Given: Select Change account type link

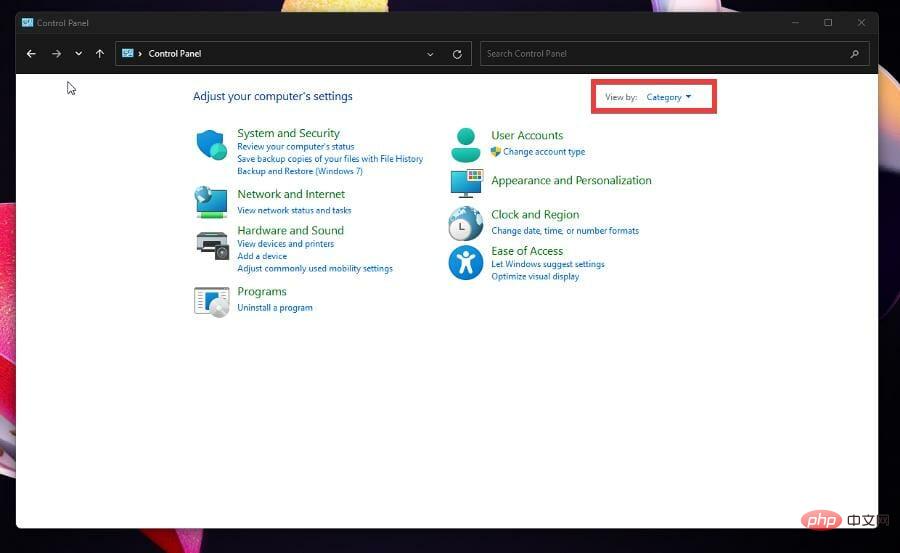Looking at the screenshot, I should (x=544, y=152).
